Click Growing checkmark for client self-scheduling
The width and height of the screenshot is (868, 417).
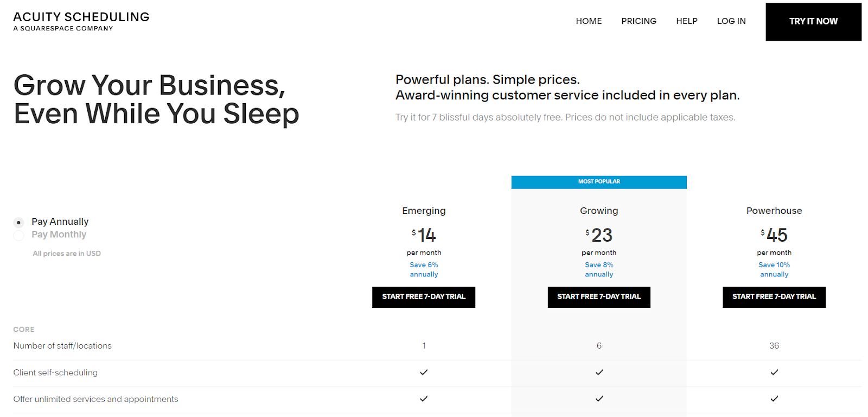point(599,372)
